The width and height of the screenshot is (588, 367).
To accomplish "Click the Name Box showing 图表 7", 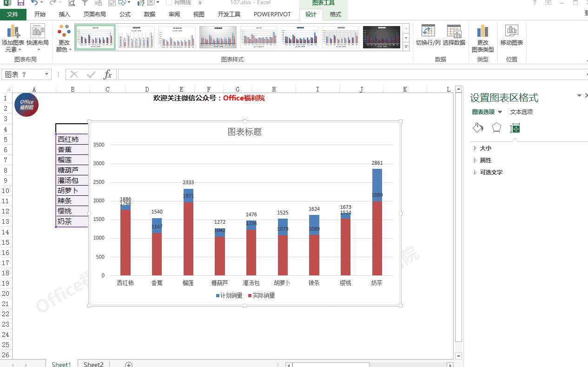I will pyautogui.click(x=23, y=74).
